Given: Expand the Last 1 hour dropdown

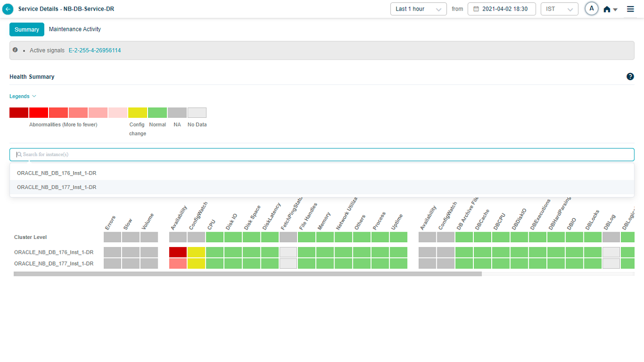Looking at the screenshot, I should tap(418, 9).
